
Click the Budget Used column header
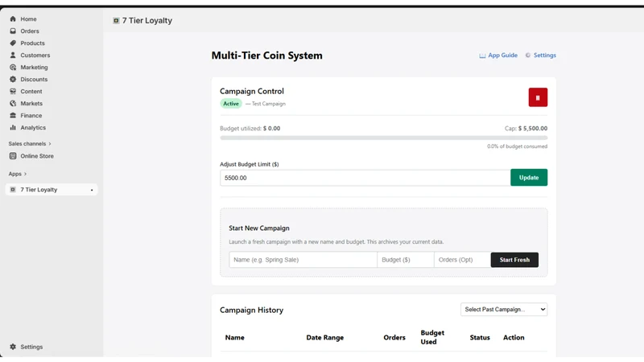click(x=432, y=337)
